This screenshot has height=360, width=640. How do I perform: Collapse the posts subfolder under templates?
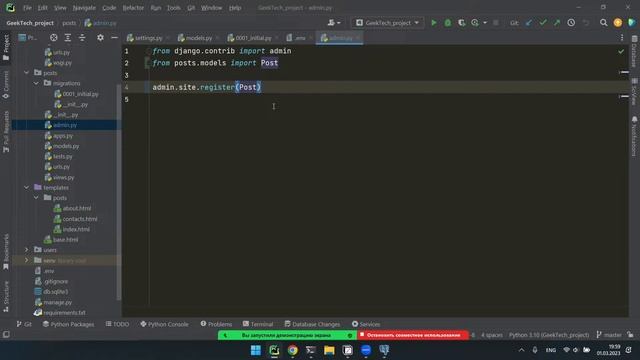tap(36, 198)
